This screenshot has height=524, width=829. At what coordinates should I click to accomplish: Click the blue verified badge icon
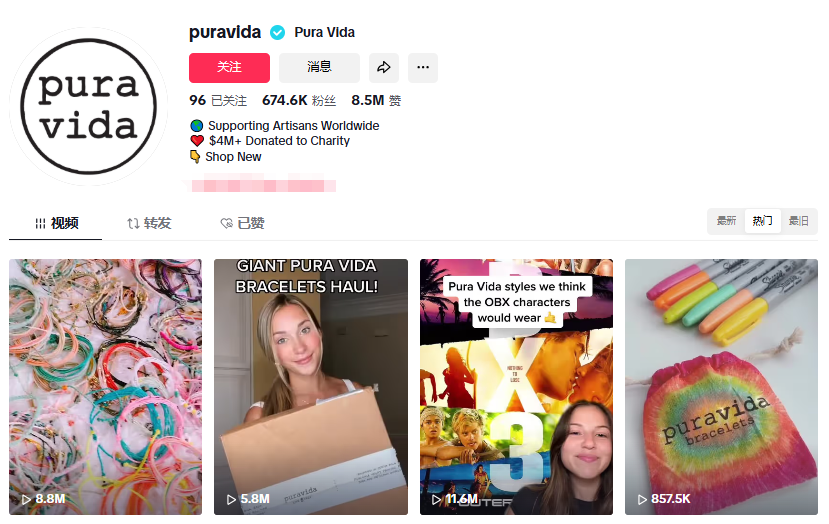click(278, 33)
